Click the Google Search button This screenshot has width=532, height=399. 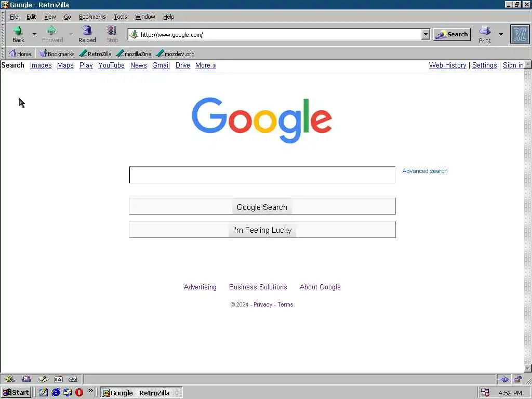[x=262, y=206]
